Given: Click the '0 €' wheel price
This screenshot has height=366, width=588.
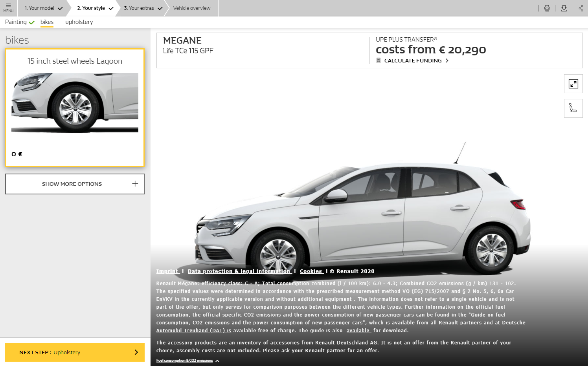Looking at the screenshot, I should [17, 154].
